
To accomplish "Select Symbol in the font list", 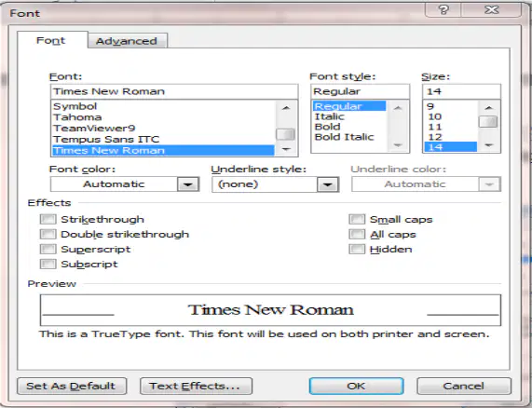I will tap(163, 106).
